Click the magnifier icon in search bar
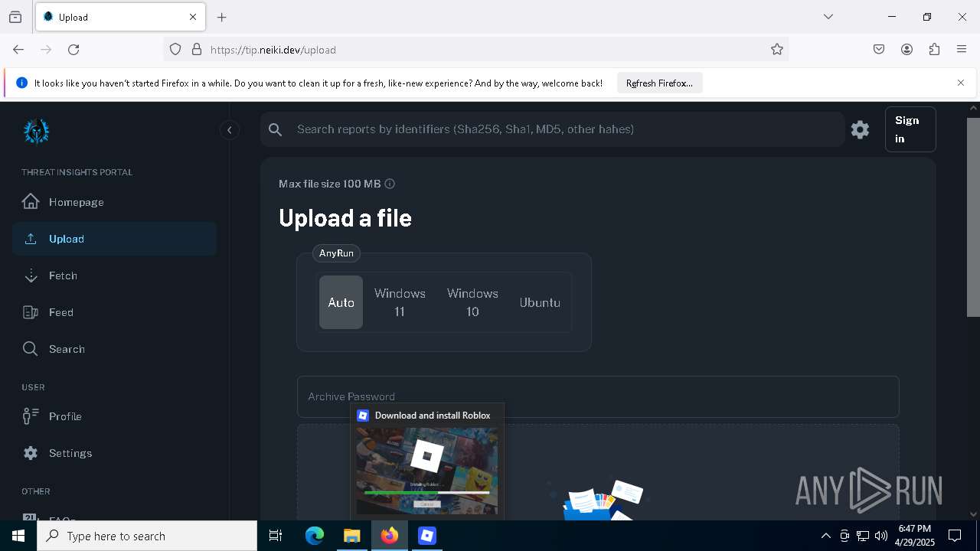 276,129
